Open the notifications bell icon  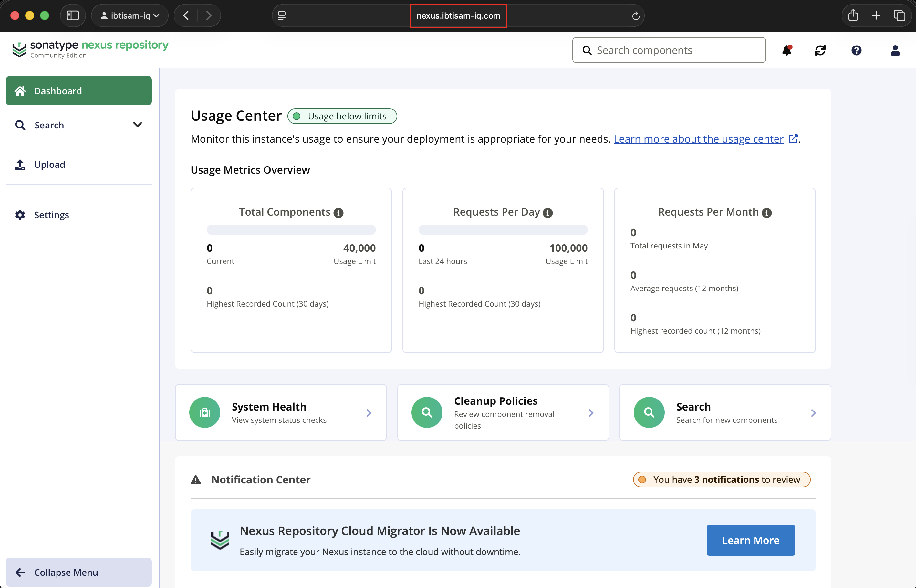[x=787, y=50]
